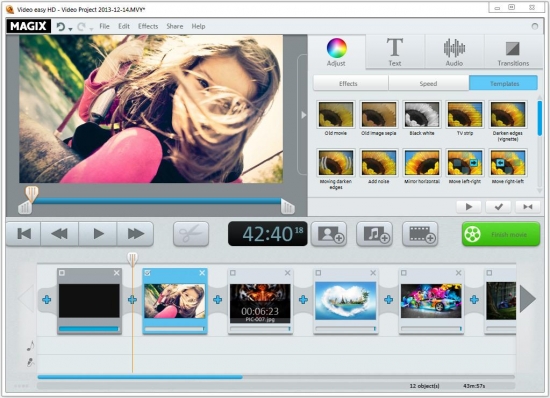Image resolution: width=550 pixels, height=398 pixels.
Task: Advance the storyboard with the right arrow
Action: [x=528, y=299]
